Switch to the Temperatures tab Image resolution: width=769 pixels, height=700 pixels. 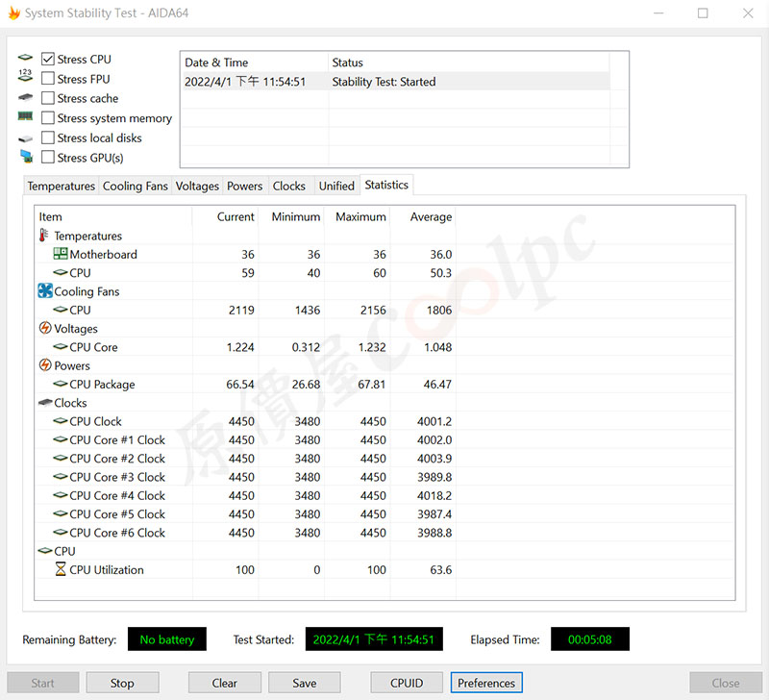[61, 186]
